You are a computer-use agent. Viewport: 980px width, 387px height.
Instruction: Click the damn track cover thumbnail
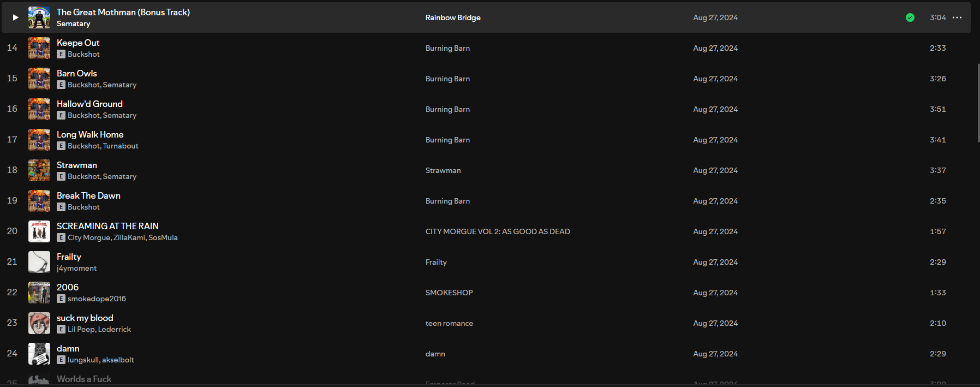pyautogui.click(x=39, y=354)
